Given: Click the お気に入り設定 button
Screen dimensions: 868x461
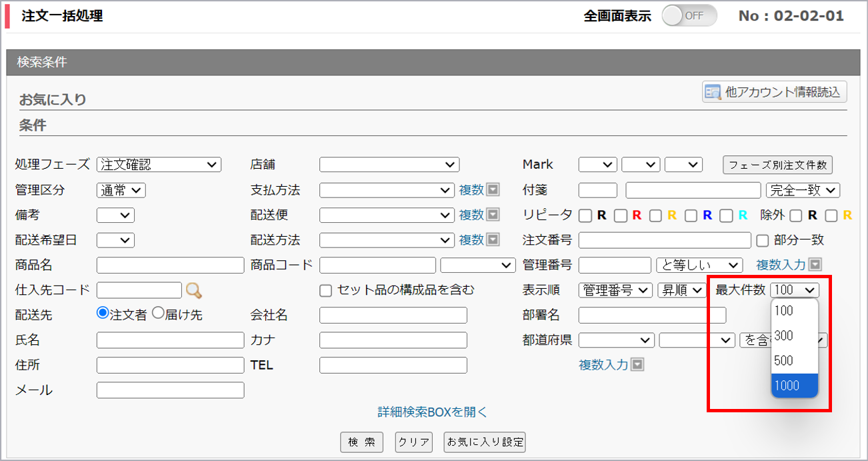Looking at the screenshot, I should 485,442.
